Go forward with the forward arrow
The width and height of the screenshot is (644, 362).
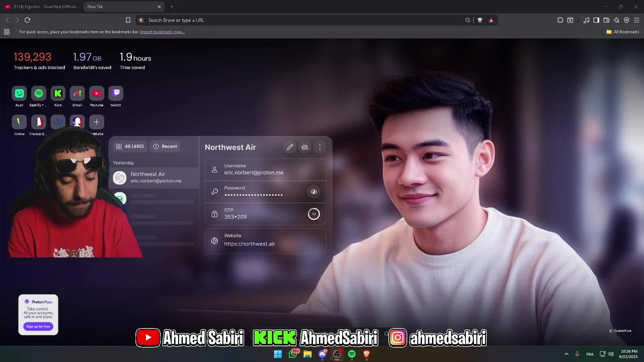[x=17, y=20]
